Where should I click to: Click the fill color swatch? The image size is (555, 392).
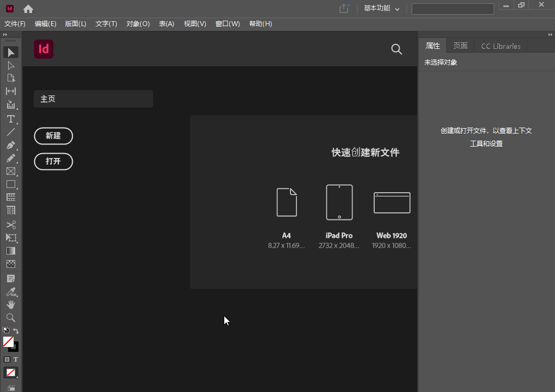click(8, 342)
